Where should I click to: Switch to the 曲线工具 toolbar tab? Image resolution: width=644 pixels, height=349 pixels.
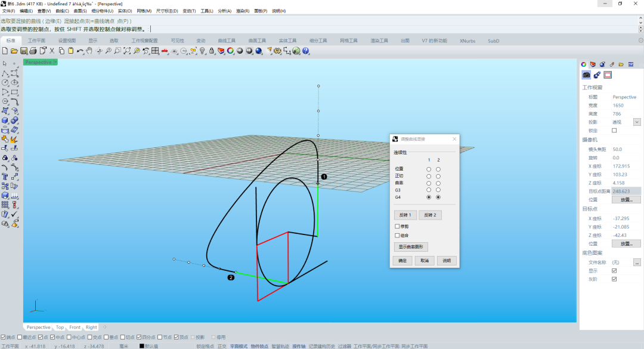(x=226, y=41)
